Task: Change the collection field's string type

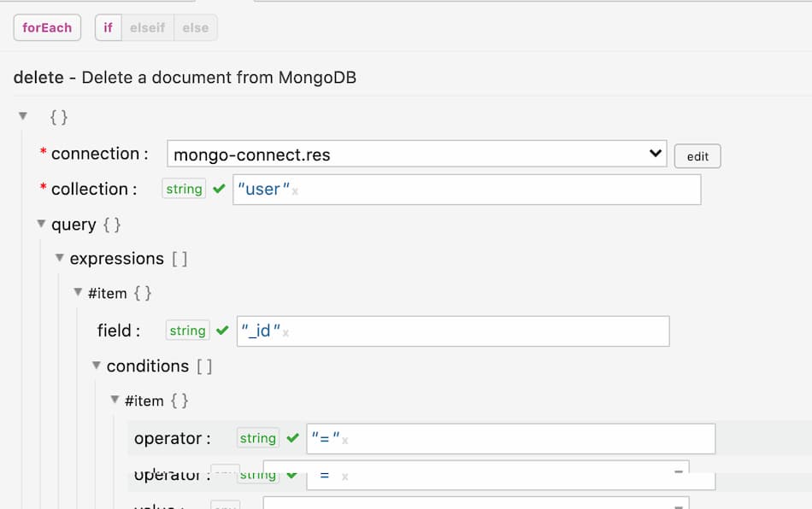Action: tap(184, 189)
